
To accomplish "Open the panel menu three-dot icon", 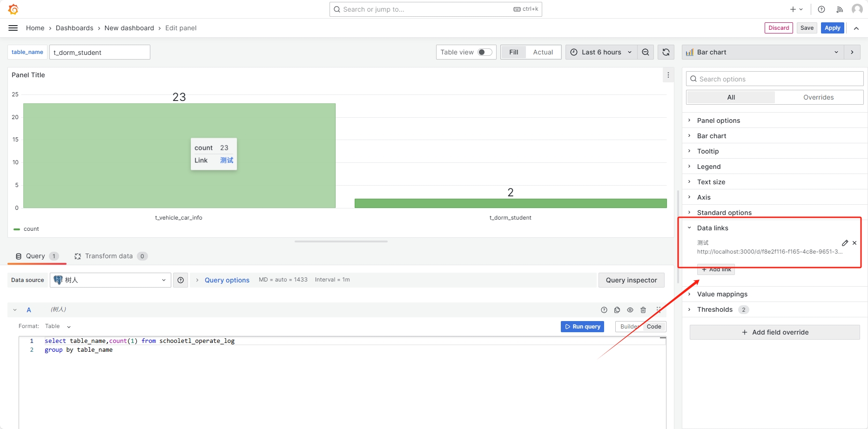I will pos(668,75).
